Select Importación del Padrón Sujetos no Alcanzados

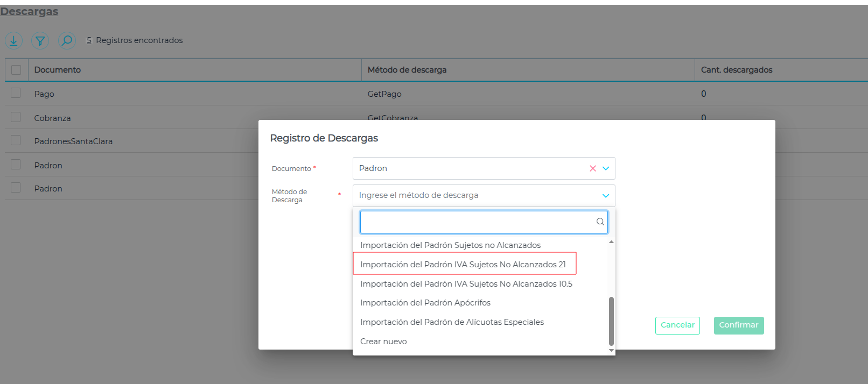tap(450, 245)
